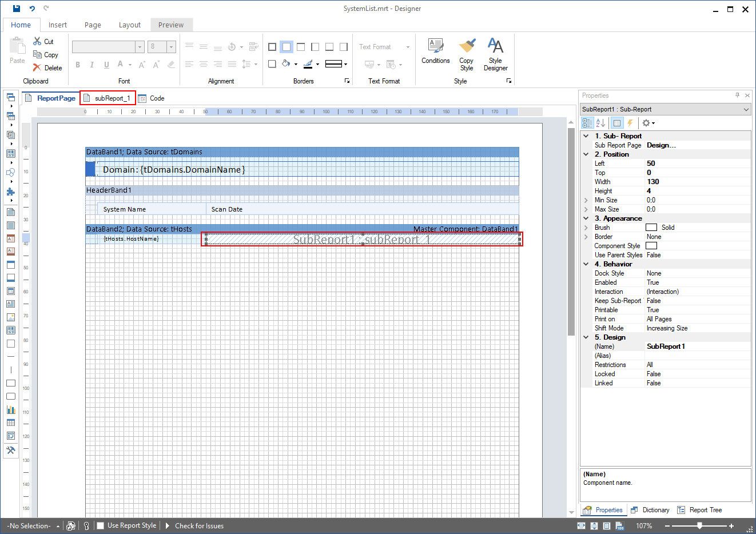Pin the Properties panel
The image size is (756, 534).
click(737, 95)
